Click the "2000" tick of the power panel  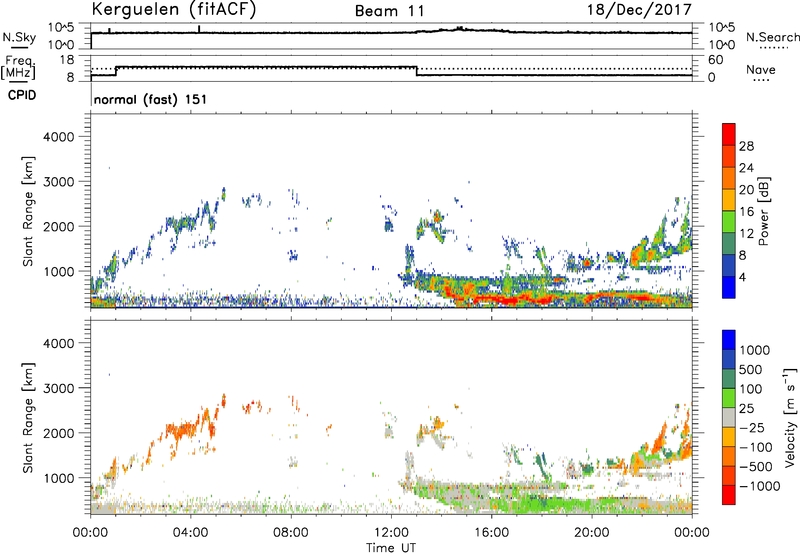[x=59, y=226]
